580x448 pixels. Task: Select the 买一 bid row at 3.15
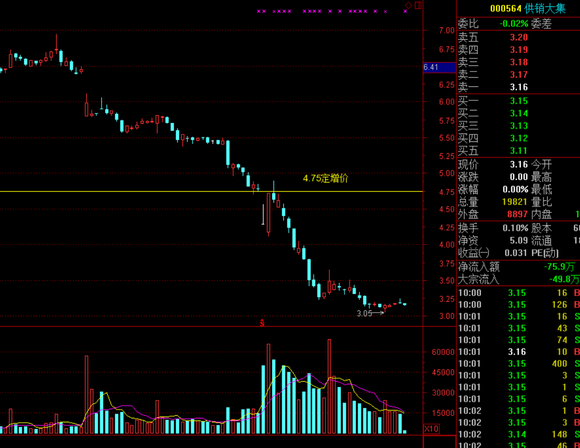click(x=518, y=101)
